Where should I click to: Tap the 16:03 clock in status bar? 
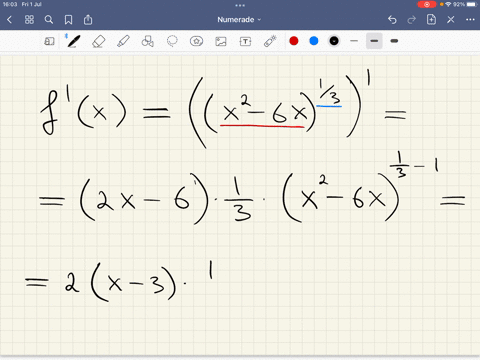[x=10, y=4]
